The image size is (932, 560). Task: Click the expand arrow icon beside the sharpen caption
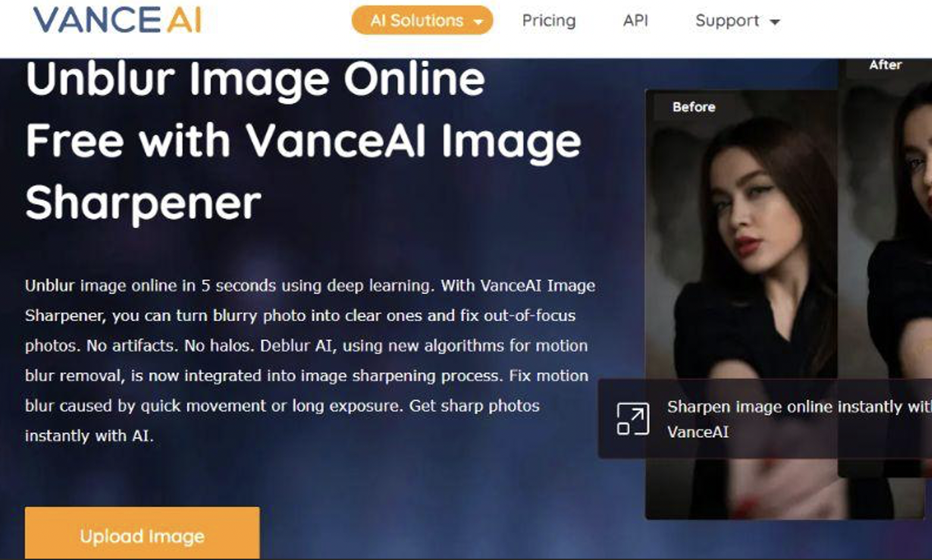[x=632, y=419]
